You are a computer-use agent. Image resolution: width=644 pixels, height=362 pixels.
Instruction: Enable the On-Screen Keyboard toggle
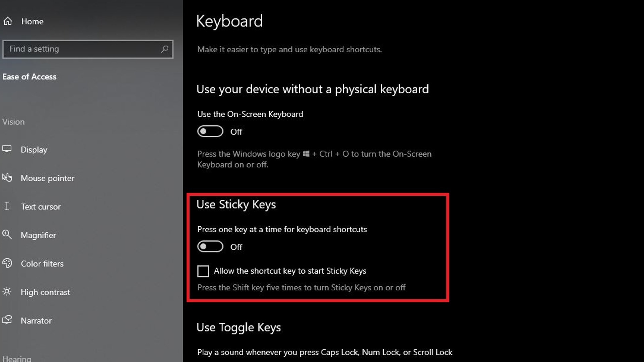click(210, 131)
